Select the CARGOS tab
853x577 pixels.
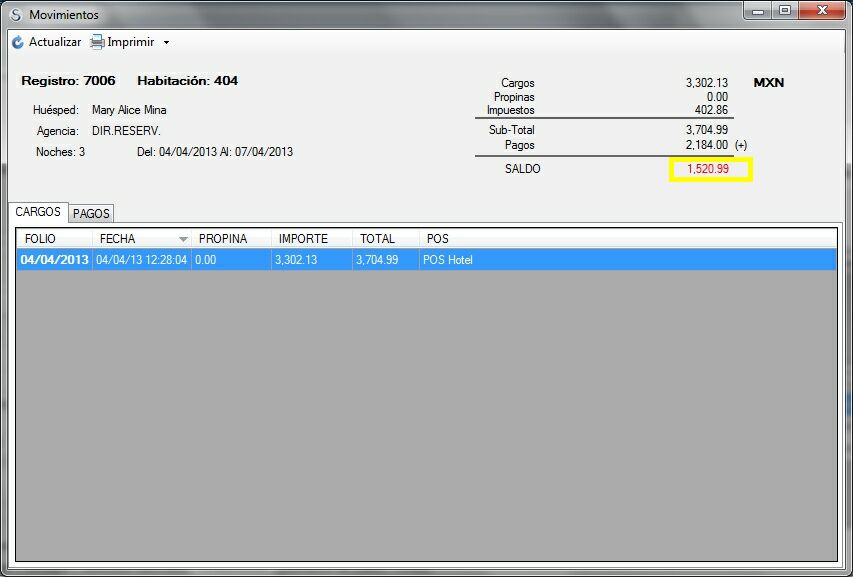[38, 212]
